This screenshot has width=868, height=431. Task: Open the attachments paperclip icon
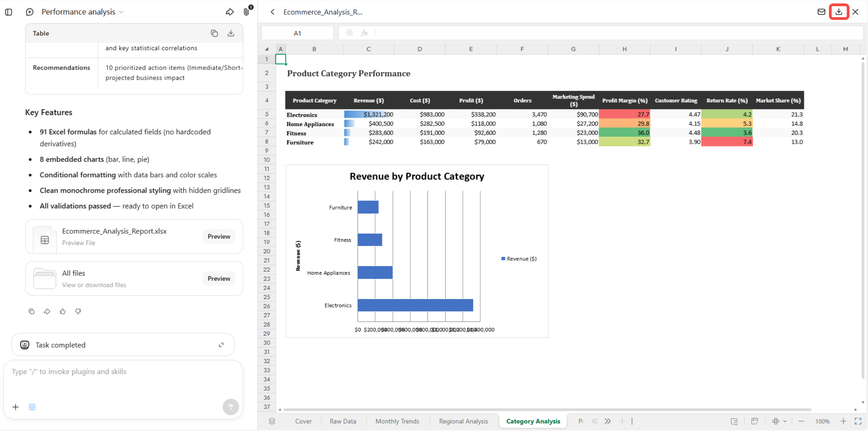coord(246,12)
